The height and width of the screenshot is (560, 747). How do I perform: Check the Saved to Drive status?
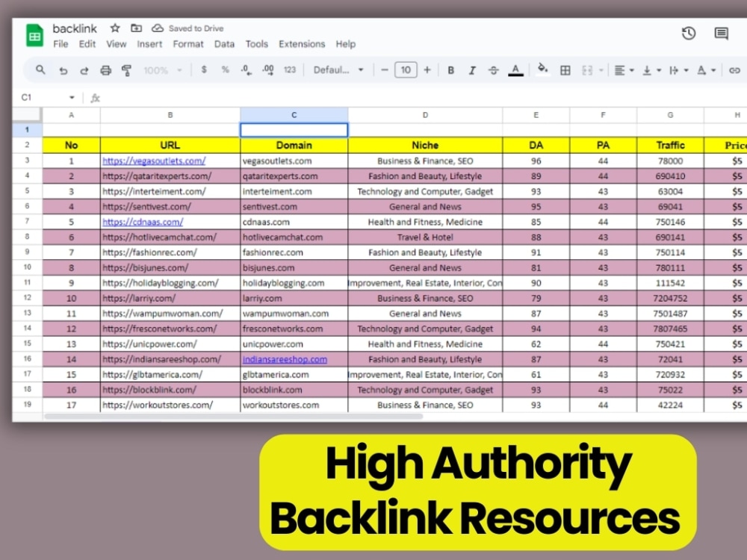pos(187,28)
